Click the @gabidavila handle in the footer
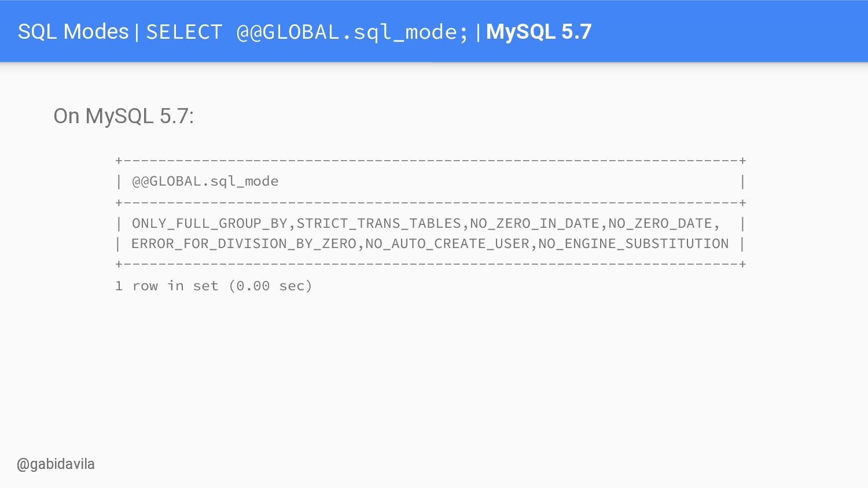The height and width of the screenshot is (488, 868). click(56, 464)
